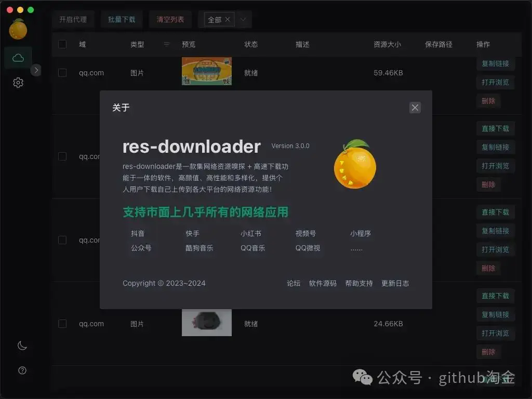Click the orange app logo in sidebar
This screenshot has height=399, width=532.
[18, 30]
